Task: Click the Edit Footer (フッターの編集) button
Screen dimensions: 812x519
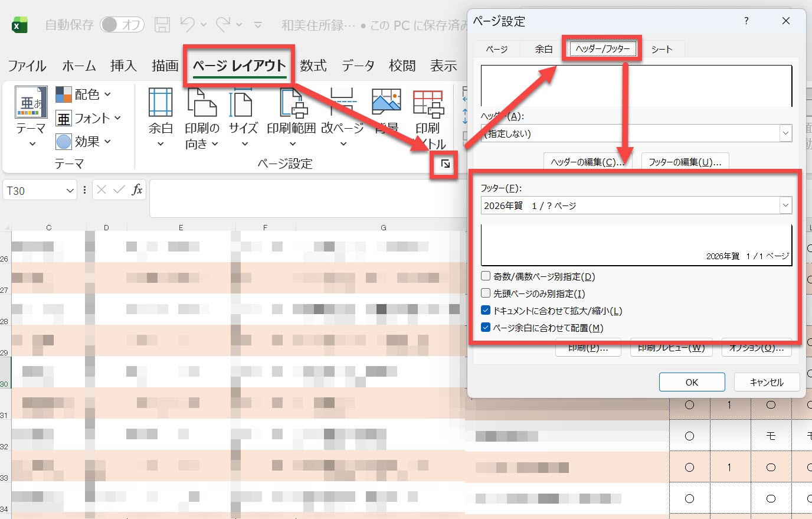Action: (x=685, y=162)
